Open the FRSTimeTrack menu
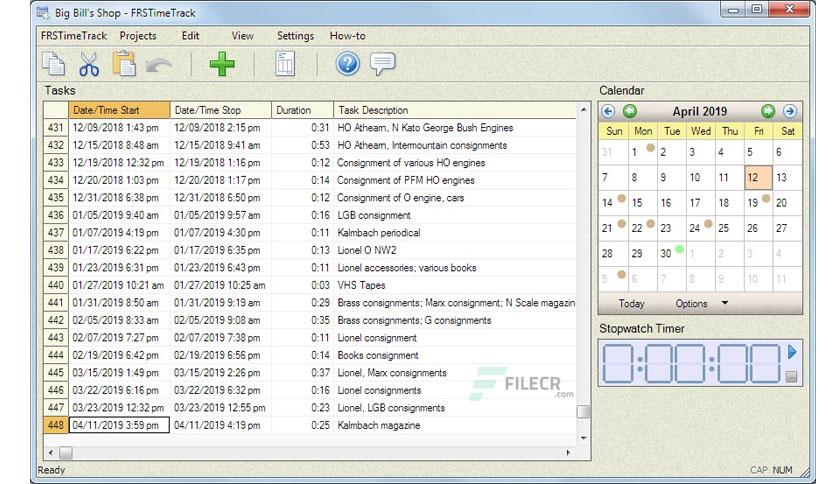 click(x=74, y=36)
